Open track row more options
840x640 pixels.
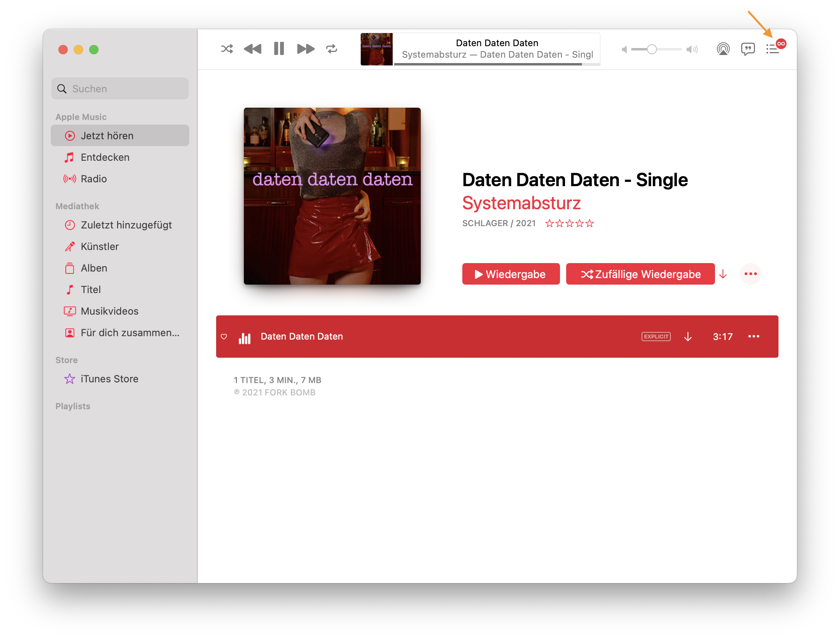point(753,337)
